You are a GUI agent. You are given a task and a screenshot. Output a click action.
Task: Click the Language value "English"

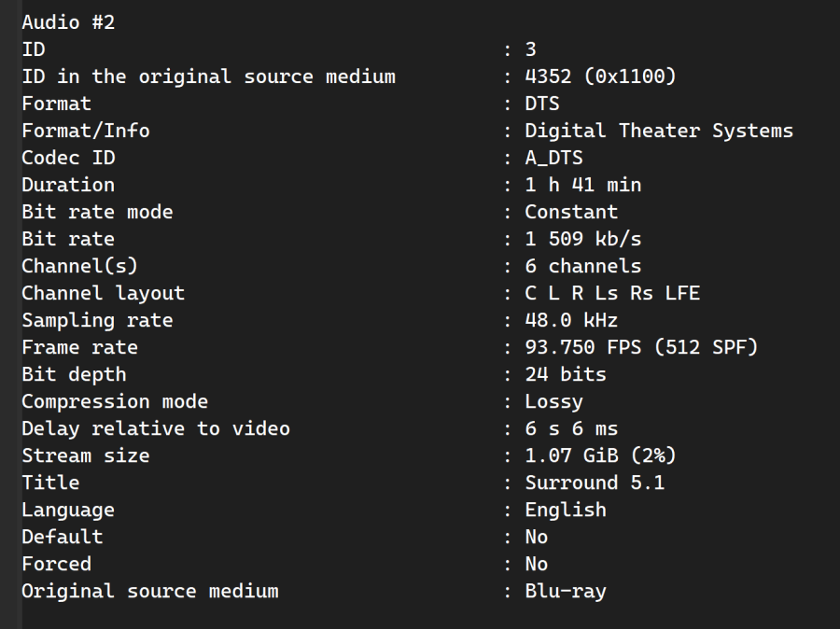[566, 510]
